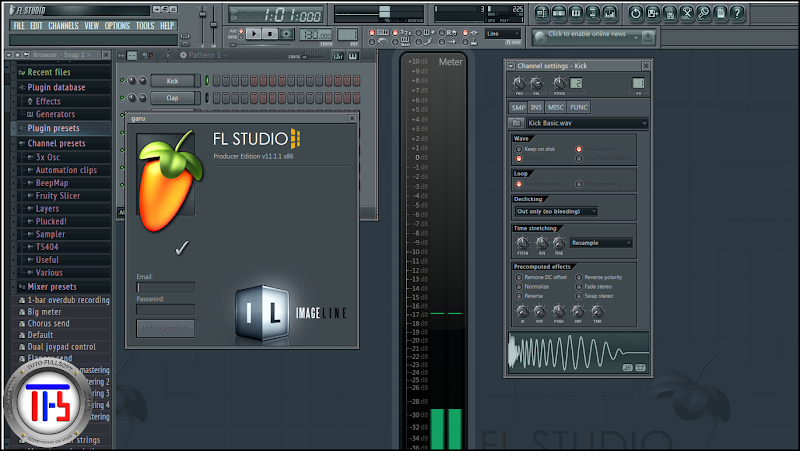Image resolution: width=800 pixels, height=451 pixels.
Task: Open the piano roll view icon
Action: [576, 13]
